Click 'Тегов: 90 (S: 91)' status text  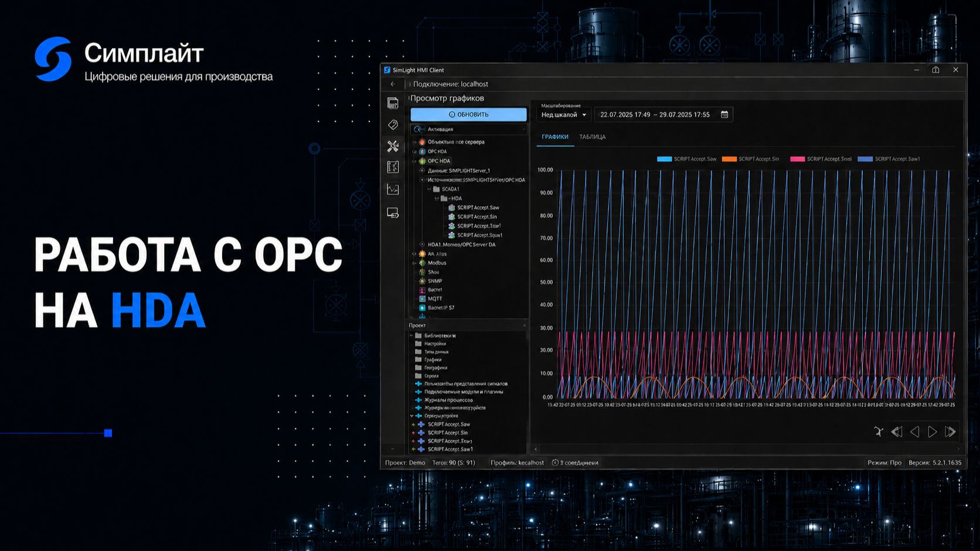[454, 462]
